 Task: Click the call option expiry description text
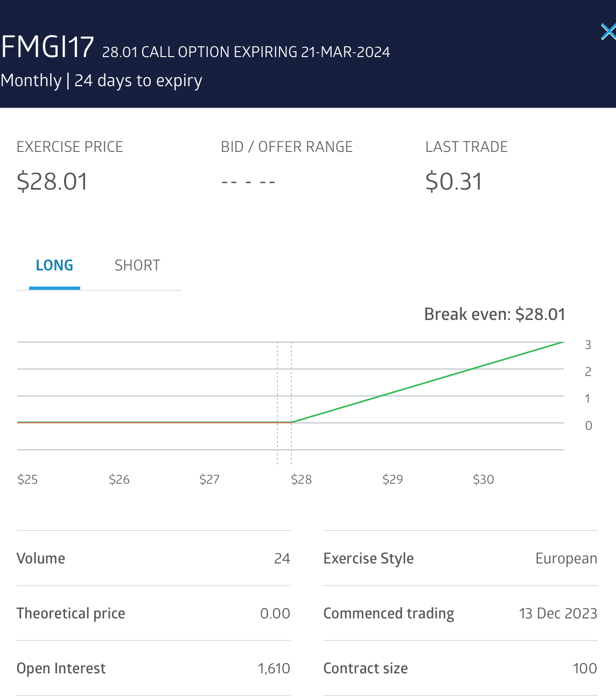(x=246, y=52)
